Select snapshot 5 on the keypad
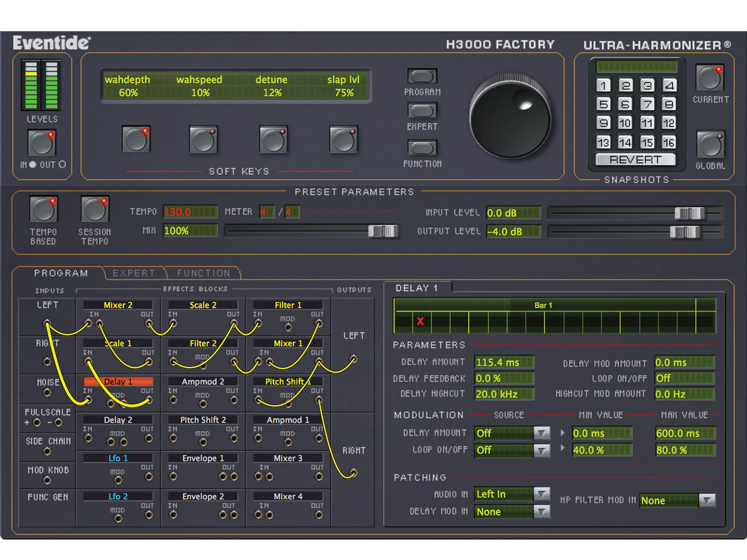Image resolution: width=747 pixels, height=560 pixels. tap(603, 104)
